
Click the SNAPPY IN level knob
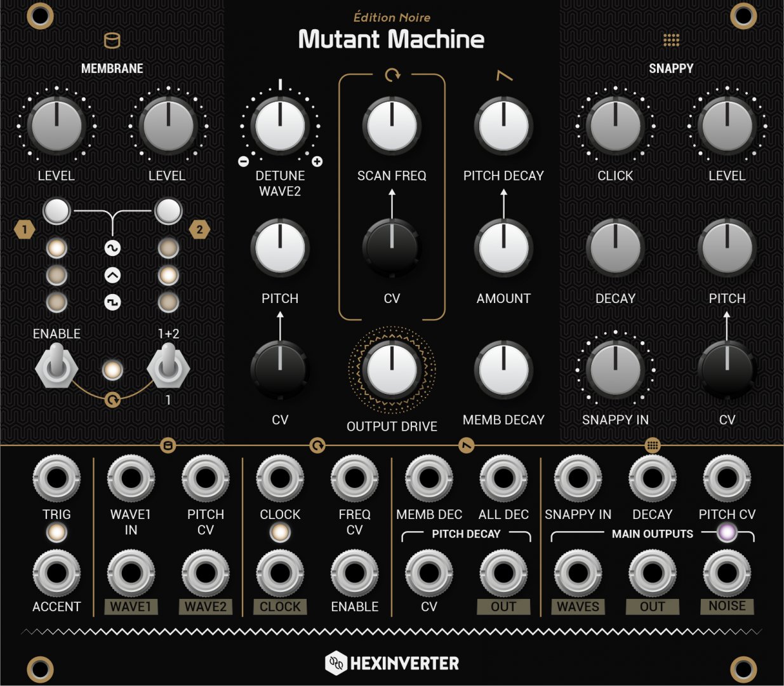pos(615,370)
